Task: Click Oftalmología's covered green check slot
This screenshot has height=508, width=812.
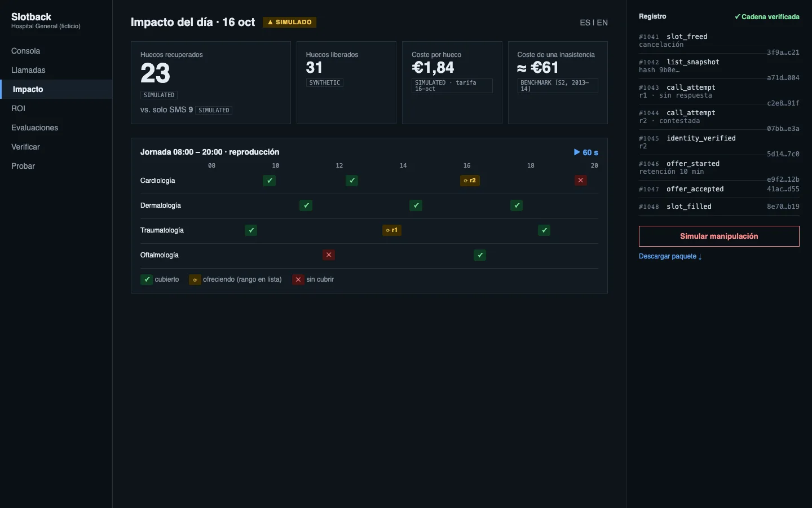Action: tap(480, 255)
